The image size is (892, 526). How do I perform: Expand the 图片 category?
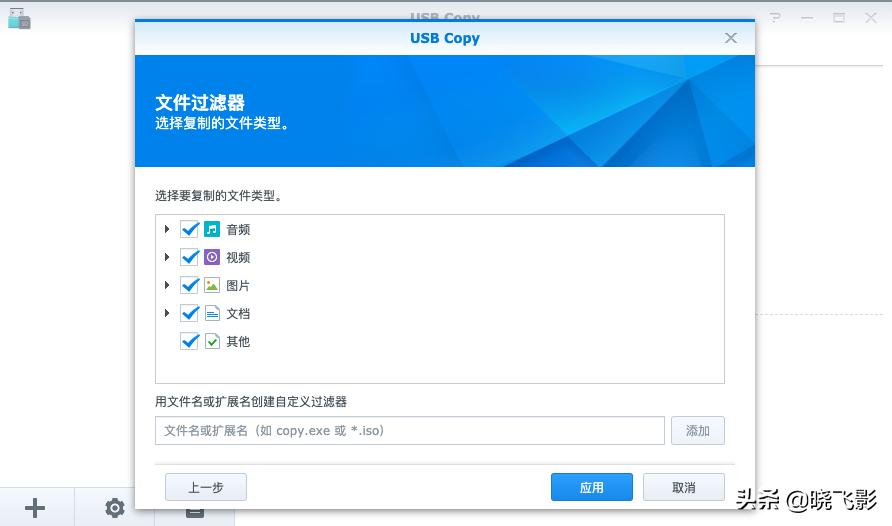[167, 285]
